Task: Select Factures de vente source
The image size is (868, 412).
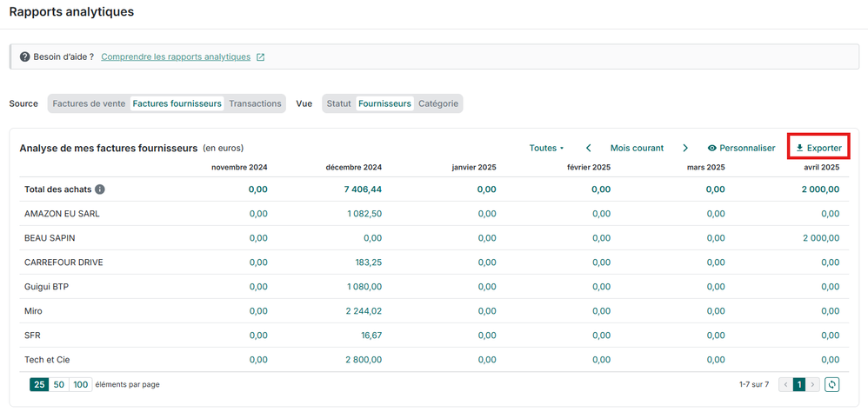Action: point(89,103)
